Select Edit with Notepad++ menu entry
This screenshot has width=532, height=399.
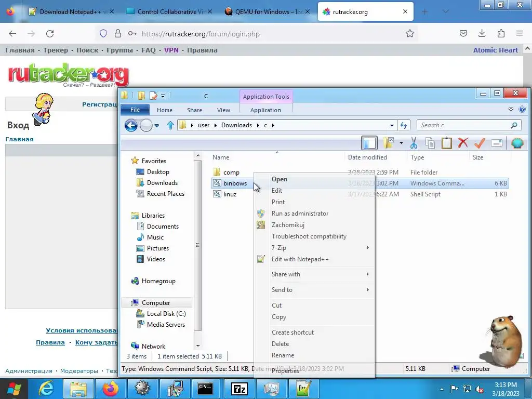[x=300, y=259]
